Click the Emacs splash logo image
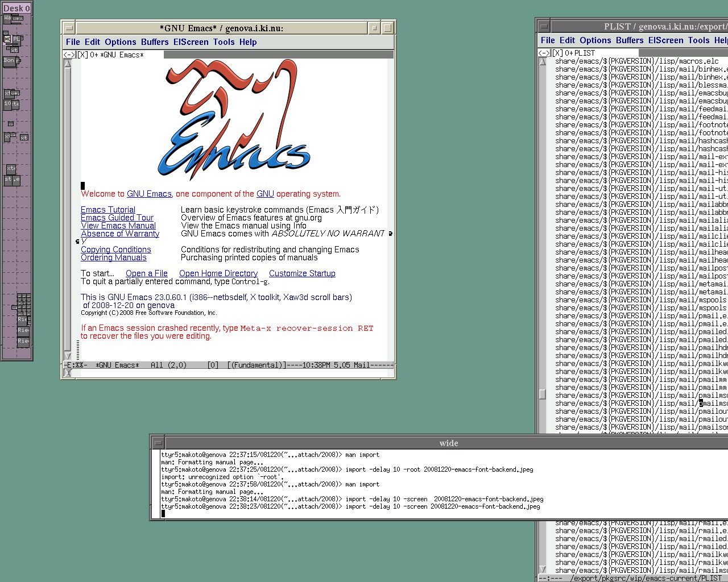 tap(234, 120)
